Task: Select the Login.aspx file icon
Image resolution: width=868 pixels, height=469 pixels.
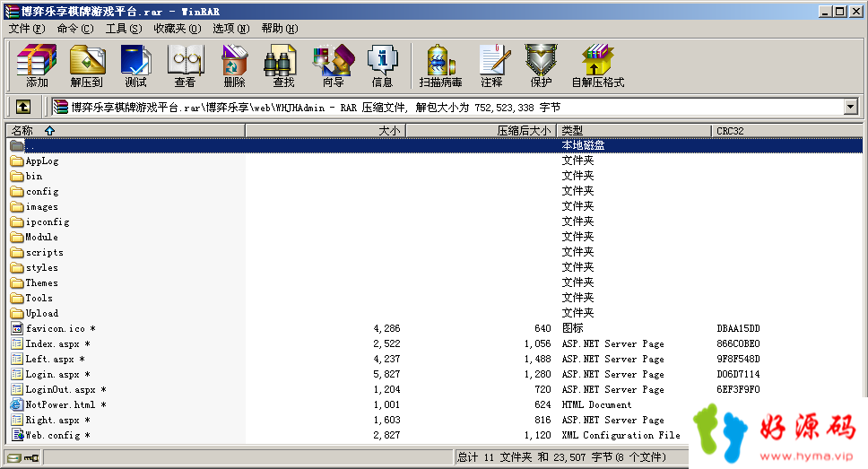Action: [x=17, y=374]
